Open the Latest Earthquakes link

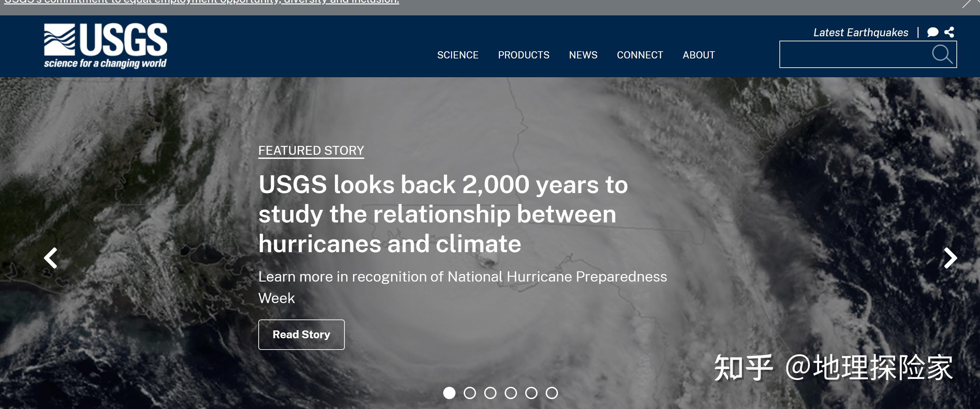(860, 33)
